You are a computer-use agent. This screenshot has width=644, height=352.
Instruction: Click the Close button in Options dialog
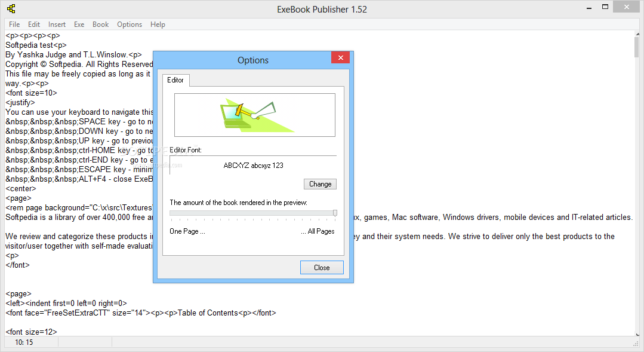coord(322,267)
